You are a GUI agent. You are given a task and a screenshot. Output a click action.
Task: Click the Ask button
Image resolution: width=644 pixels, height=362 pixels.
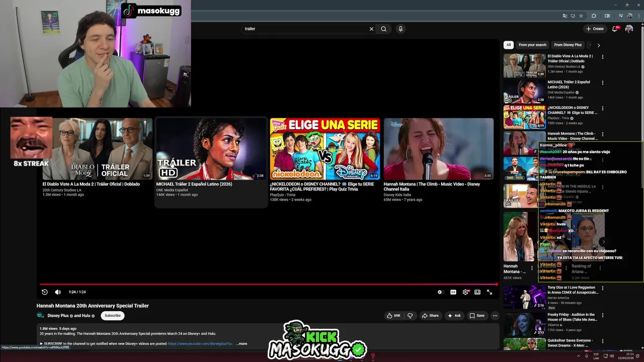click(x=454, y=316)
